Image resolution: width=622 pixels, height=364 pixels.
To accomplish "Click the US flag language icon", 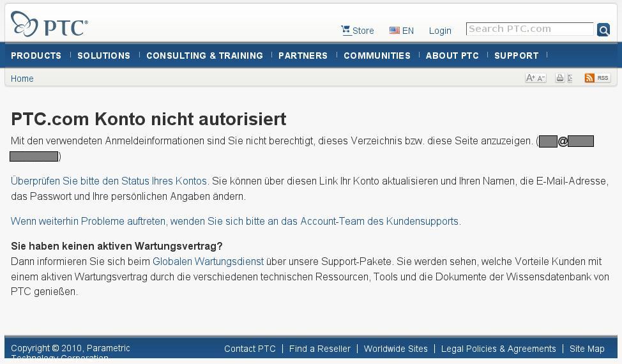I will 394,30.
